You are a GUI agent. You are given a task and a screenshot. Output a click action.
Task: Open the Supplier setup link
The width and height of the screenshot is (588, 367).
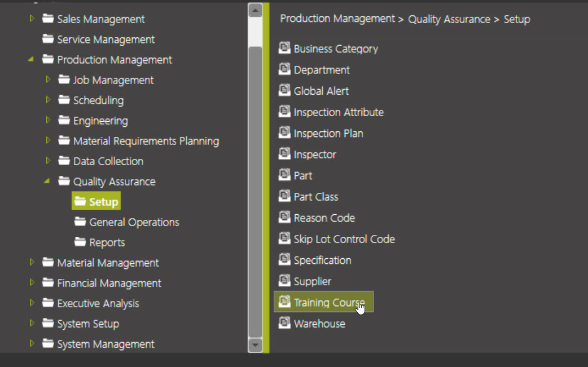tap(312, 281)
